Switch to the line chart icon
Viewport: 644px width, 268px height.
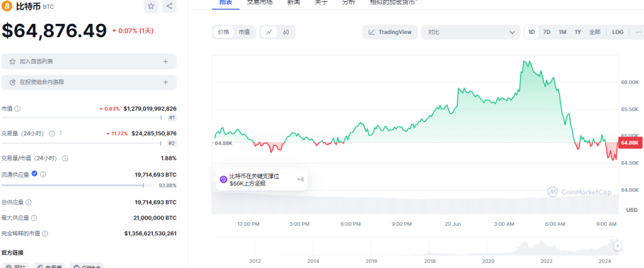(269, 32)
